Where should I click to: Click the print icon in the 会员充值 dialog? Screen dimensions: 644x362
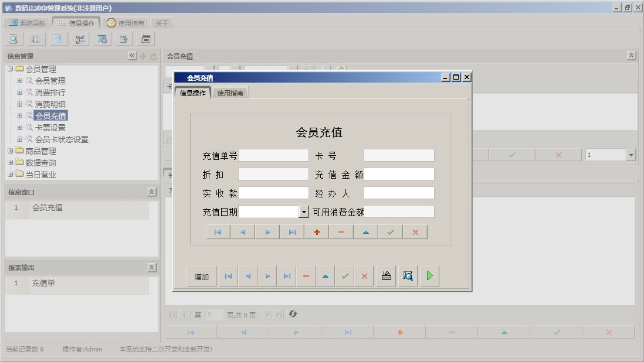coord(386,275)
